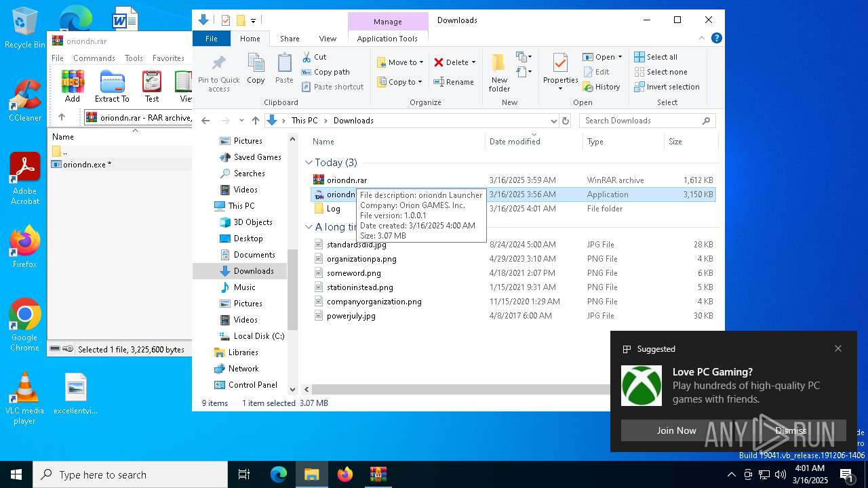Open the File tab in Explorer
Screen dimensions: 868x488
pos(212,39)
